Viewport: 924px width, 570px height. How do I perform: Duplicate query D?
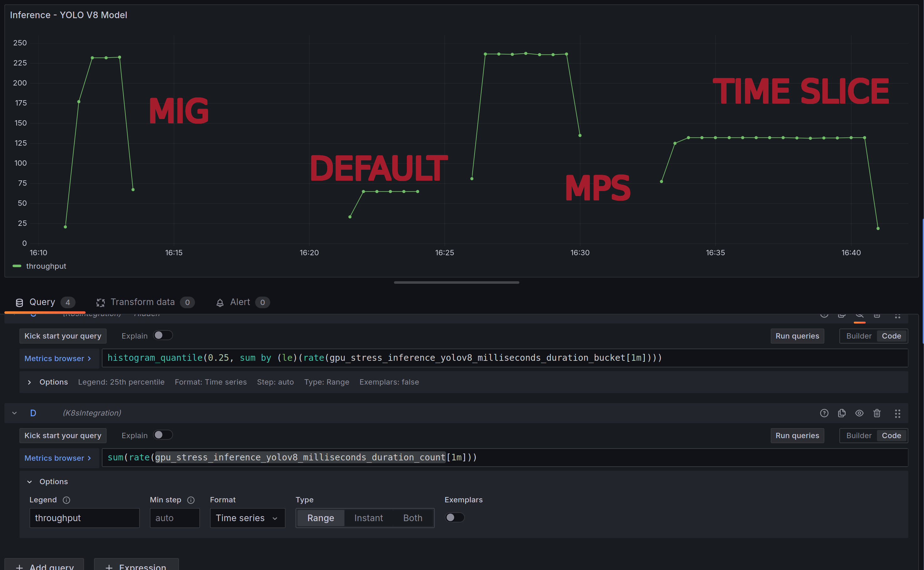842,413
